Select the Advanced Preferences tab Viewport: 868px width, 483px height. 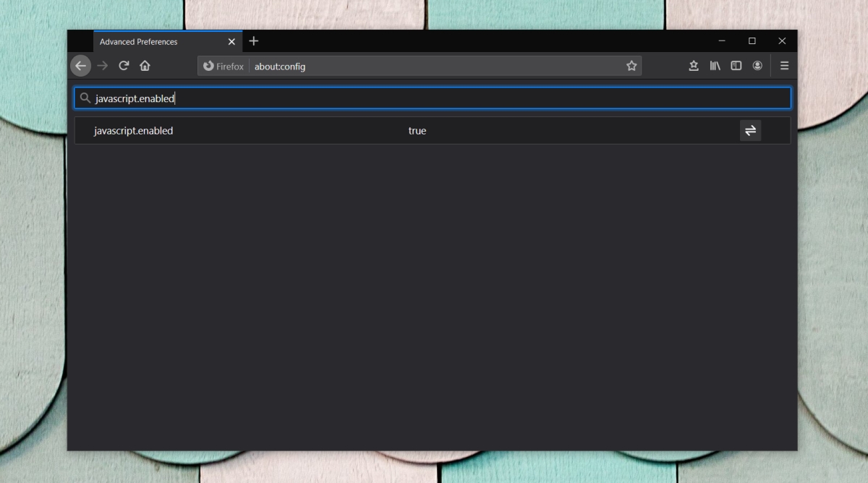168,41
